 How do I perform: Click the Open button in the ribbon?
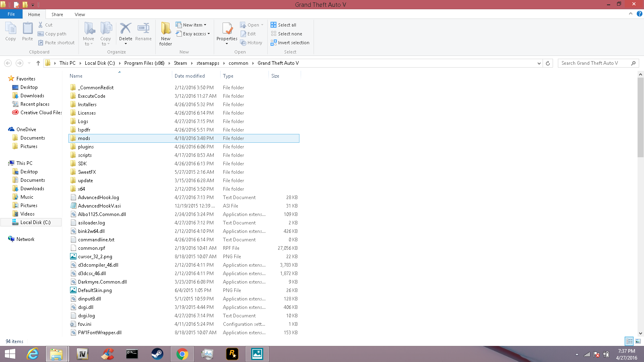(x=252, y=25)
